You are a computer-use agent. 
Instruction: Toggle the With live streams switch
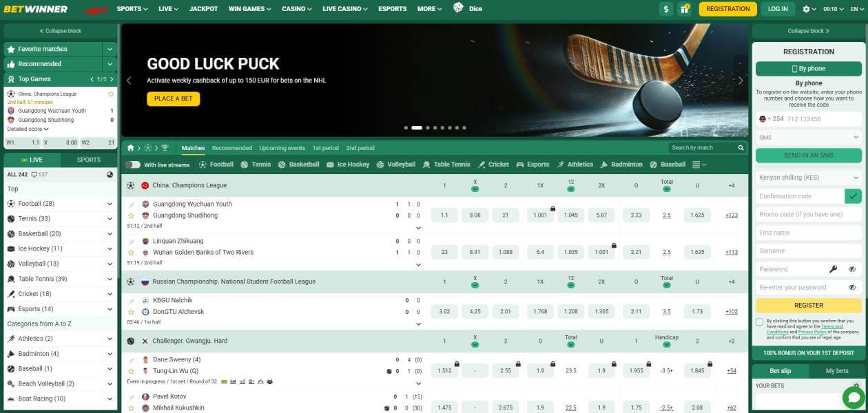tap(132, 165)
